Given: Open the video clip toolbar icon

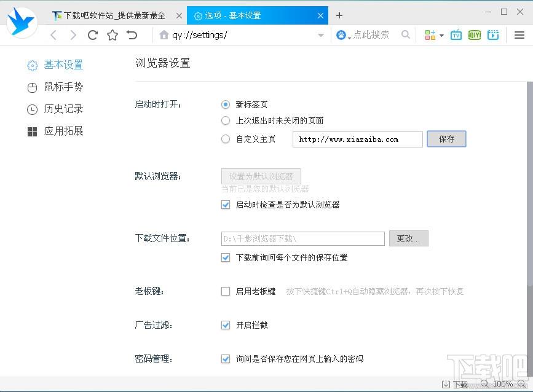Looking at the screenshot, I should point(493,34).
